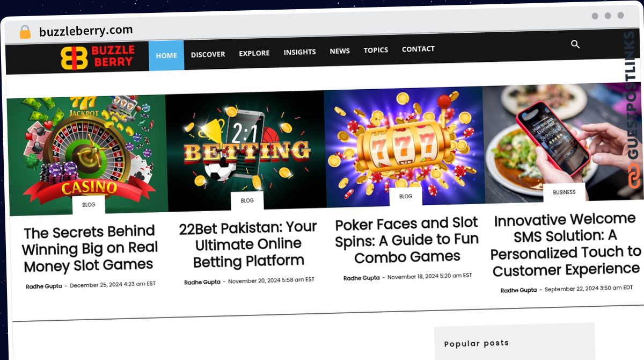Open '22Bet Pakistan' article headline
Screen dimensions: 644x360
click(x=248, y=244)
